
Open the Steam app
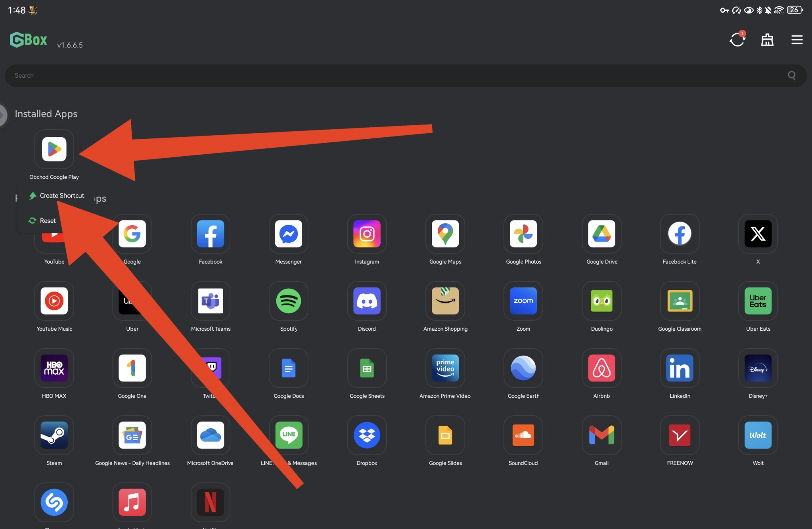tap(54, 435)
